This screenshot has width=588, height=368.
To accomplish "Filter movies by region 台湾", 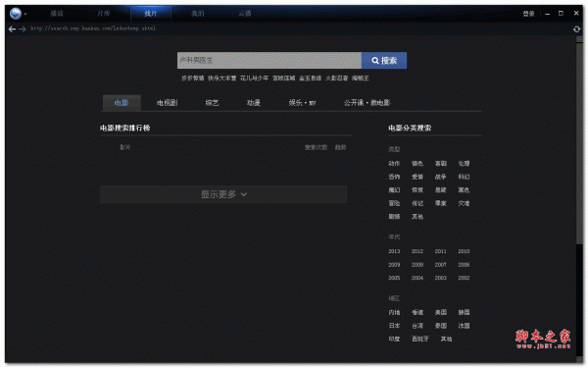I will coord(417,326).
